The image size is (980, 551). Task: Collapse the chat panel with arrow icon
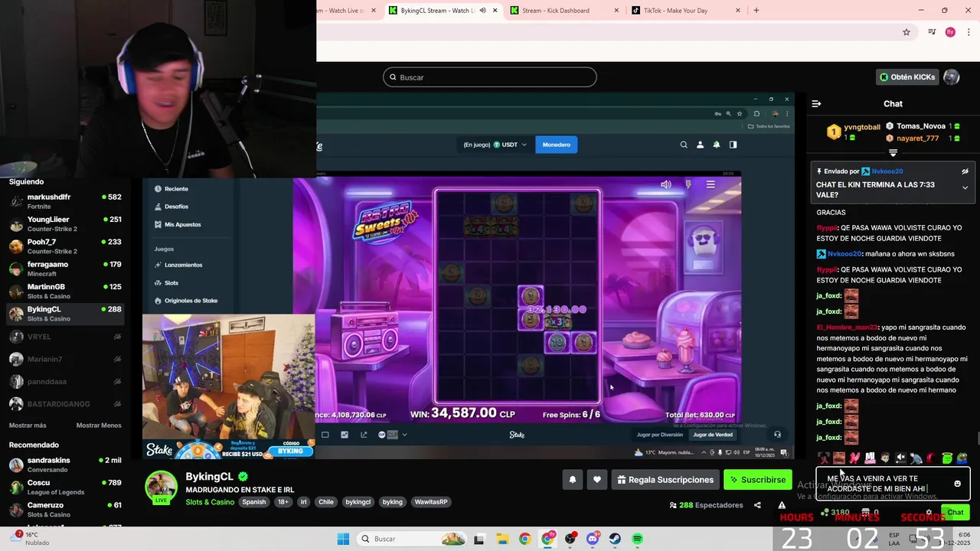coord(816,103)
